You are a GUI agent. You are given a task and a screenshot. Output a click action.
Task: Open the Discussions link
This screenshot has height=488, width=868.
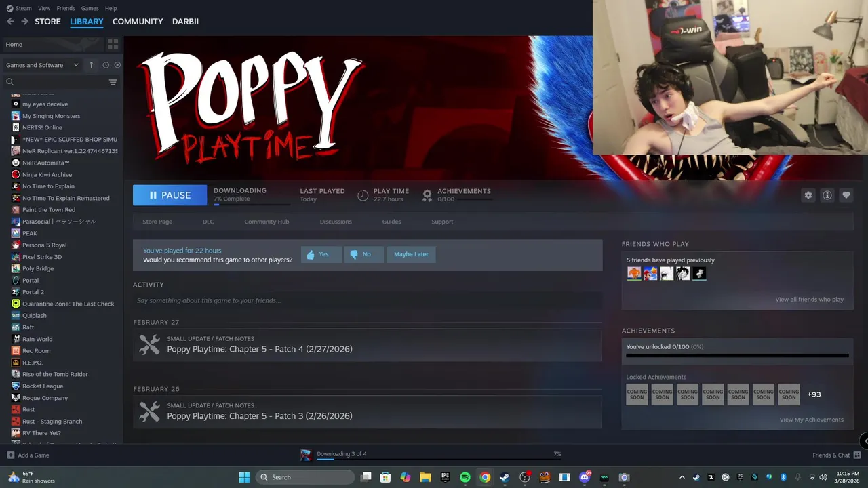(336, 222)
